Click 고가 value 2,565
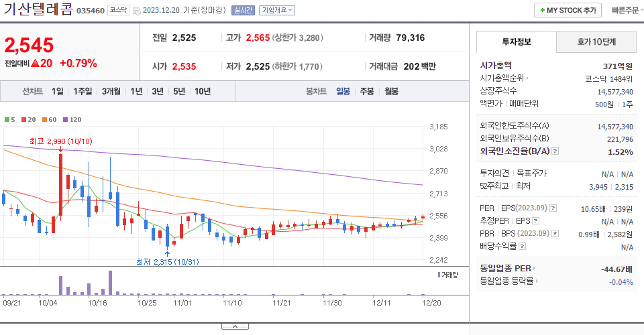The height and width of the screenshot is (335, 644). 258,38
